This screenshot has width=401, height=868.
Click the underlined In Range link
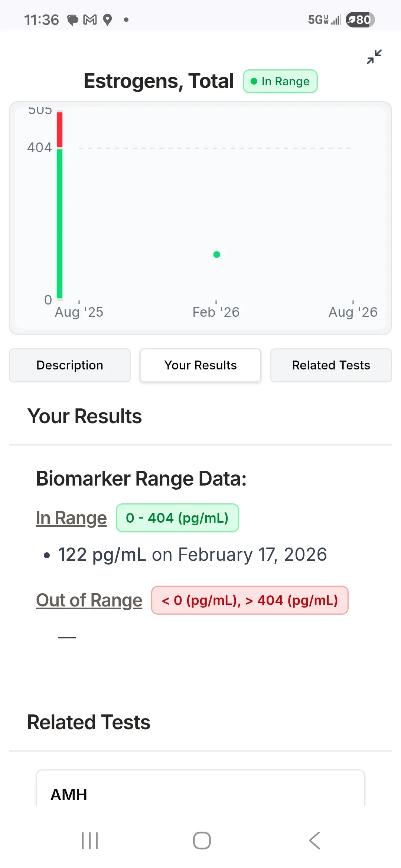click(x=71, y=518)
